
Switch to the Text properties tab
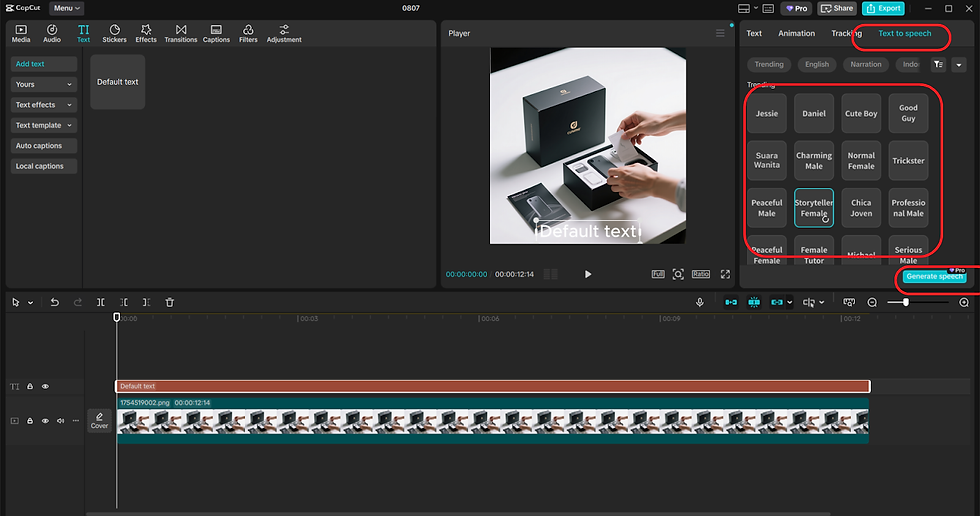[x=754, y=34]
